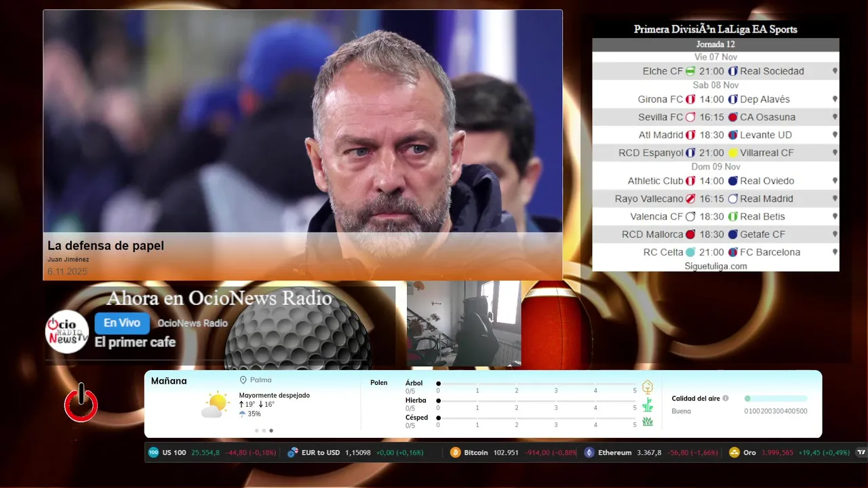
Task: Click the Mayormente despejado forecast text
Action: coord(274,395)
